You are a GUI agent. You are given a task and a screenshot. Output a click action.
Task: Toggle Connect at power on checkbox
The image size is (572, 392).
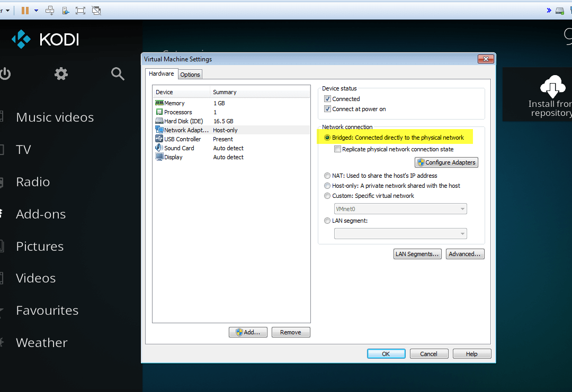point(327,109)
